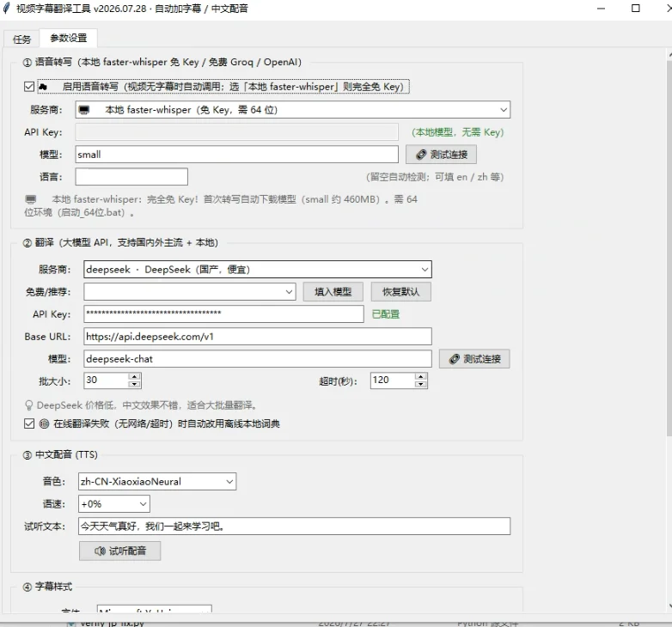The width and height of the screenshot is (672, 627).
Task: Click the lightbulb icon before DeepSeek tip
Action: [x=29, y=405]
